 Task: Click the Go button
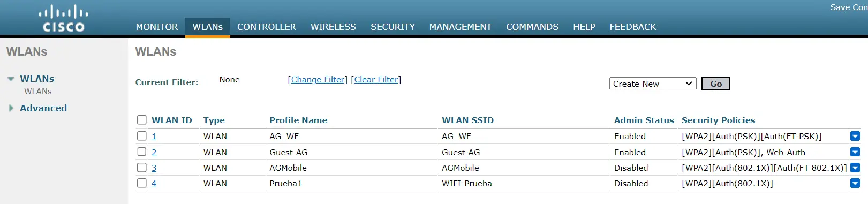[716, 84]
